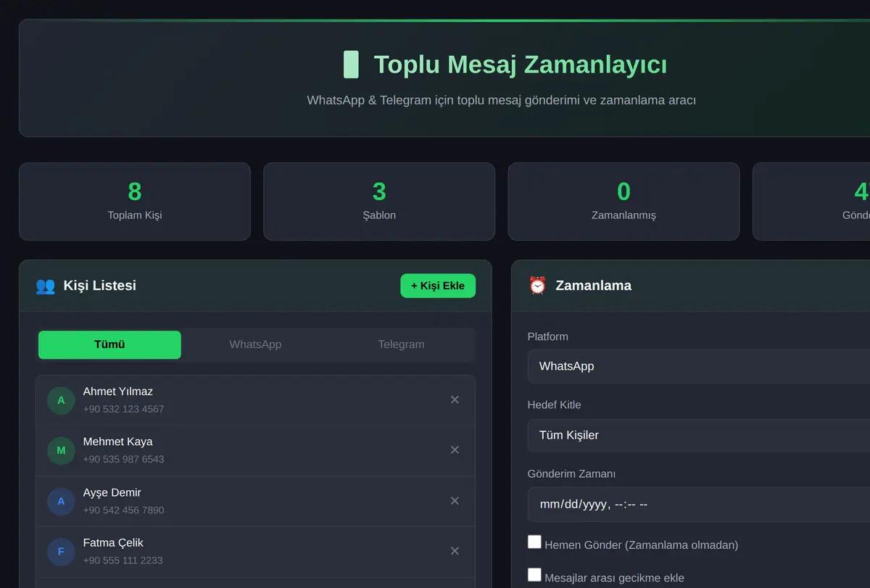Click the Toplam Kişi stat card
This screenshot has height=588, width=870.
(135, 202)
